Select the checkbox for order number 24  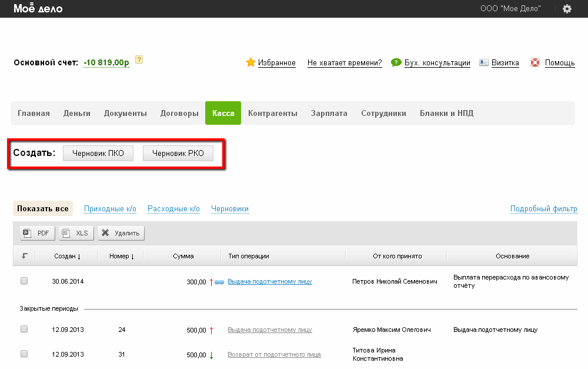pos(24,330)
